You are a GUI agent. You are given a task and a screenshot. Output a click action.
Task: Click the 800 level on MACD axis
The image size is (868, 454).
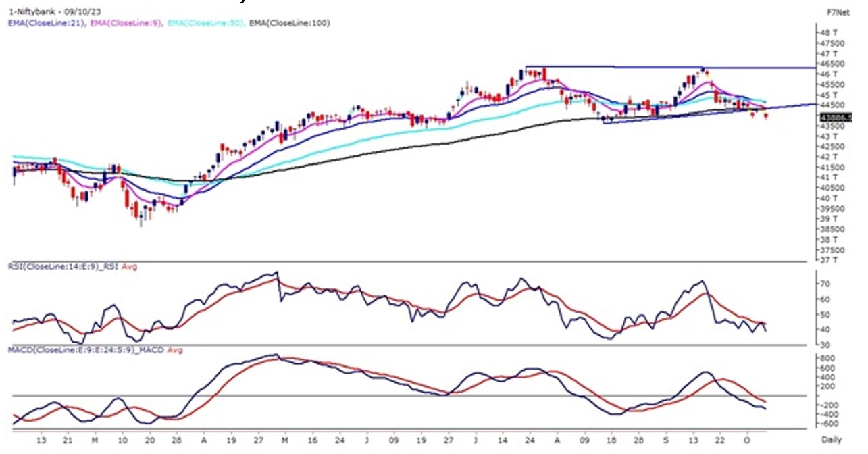click(827, 358)
